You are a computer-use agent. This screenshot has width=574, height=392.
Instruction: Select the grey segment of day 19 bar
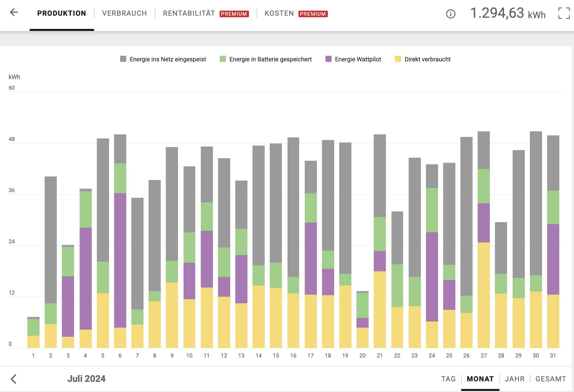click(345, 208)
